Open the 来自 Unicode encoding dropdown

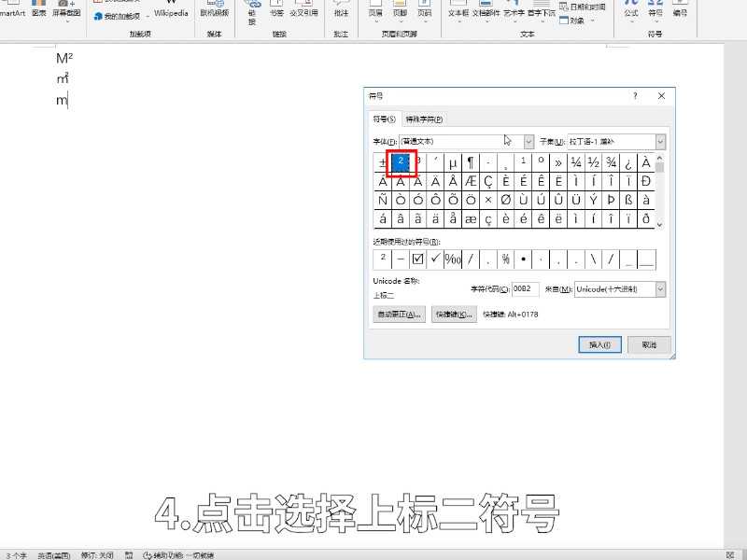[x=659, y=288]
